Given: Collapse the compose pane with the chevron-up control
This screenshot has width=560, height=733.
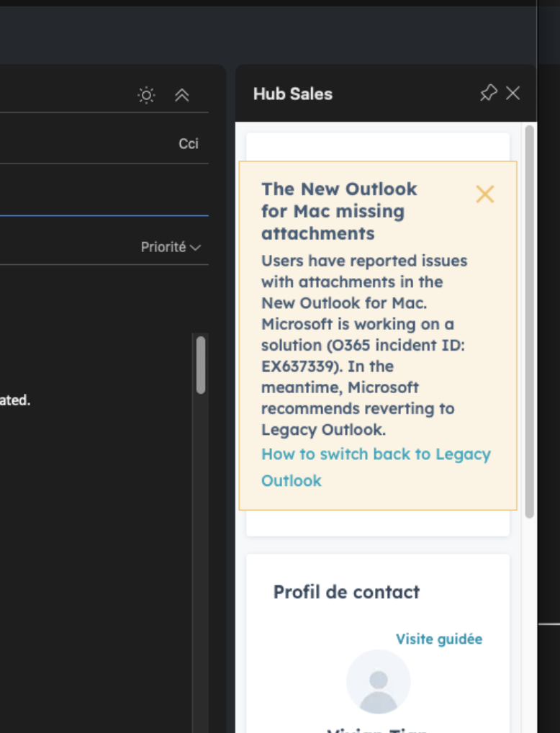Looking at the screenshot, I should pyautogui.click(x=182, y=94).
